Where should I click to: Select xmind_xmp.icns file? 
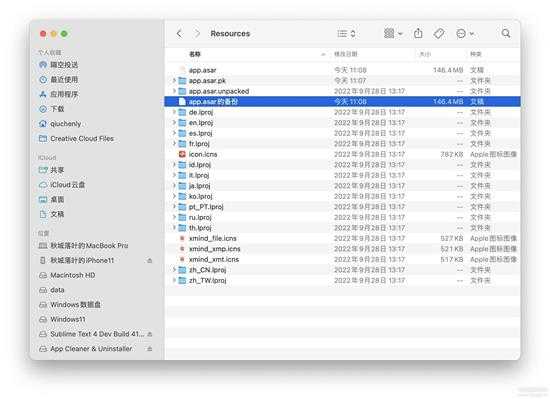pyautogui.click(x=342, y=249)
